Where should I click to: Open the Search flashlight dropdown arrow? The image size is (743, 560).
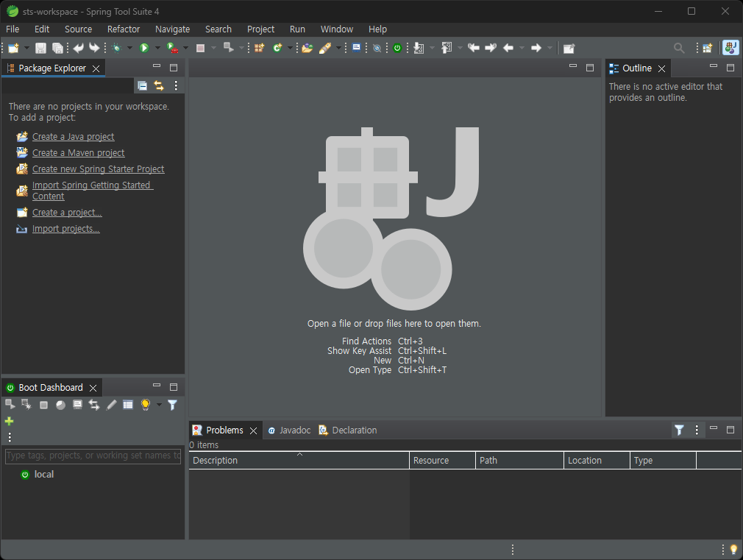click(338, 48)
